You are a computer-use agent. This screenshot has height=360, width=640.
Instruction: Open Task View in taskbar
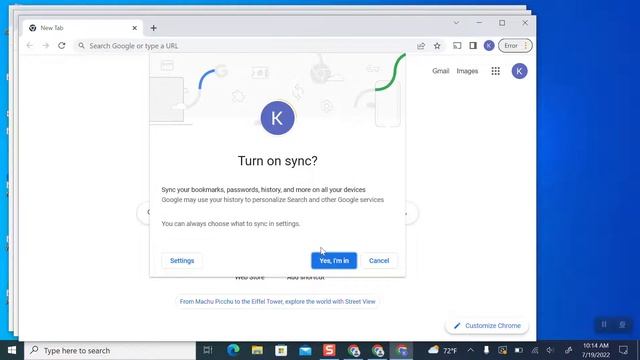(x=208, y=350)
